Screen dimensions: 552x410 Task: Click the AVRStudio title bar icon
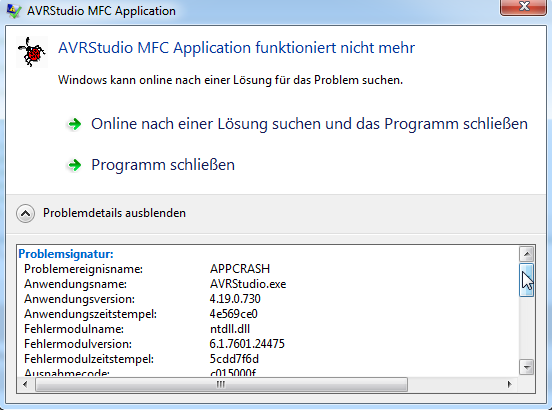(13, 11)
